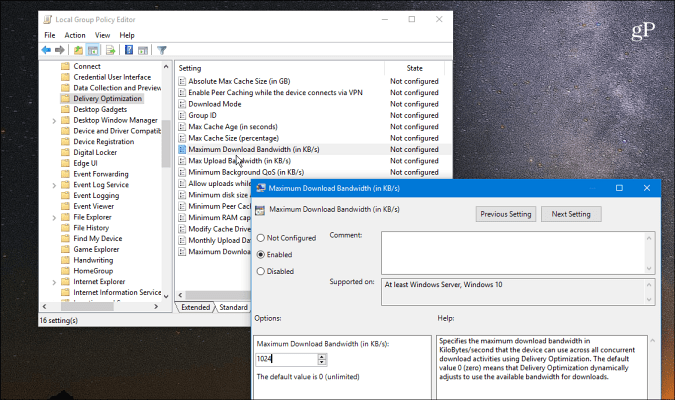Viewport: 675px width, 400px height.
Task: Switch to the Standard tab
Action: click(233, 307)
